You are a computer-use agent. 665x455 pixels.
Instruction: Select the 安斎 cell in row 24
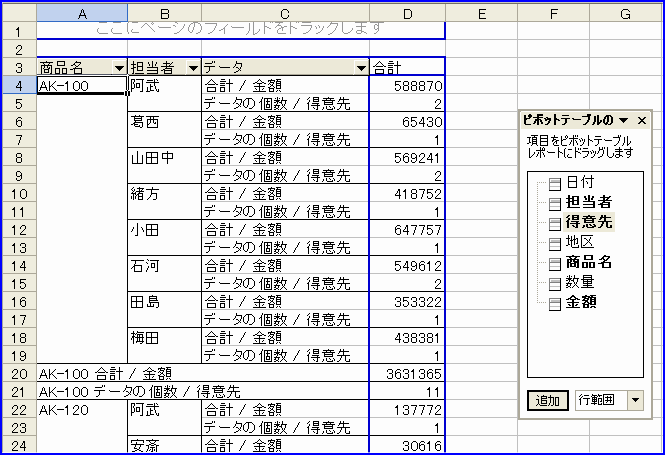coord(165,445)
